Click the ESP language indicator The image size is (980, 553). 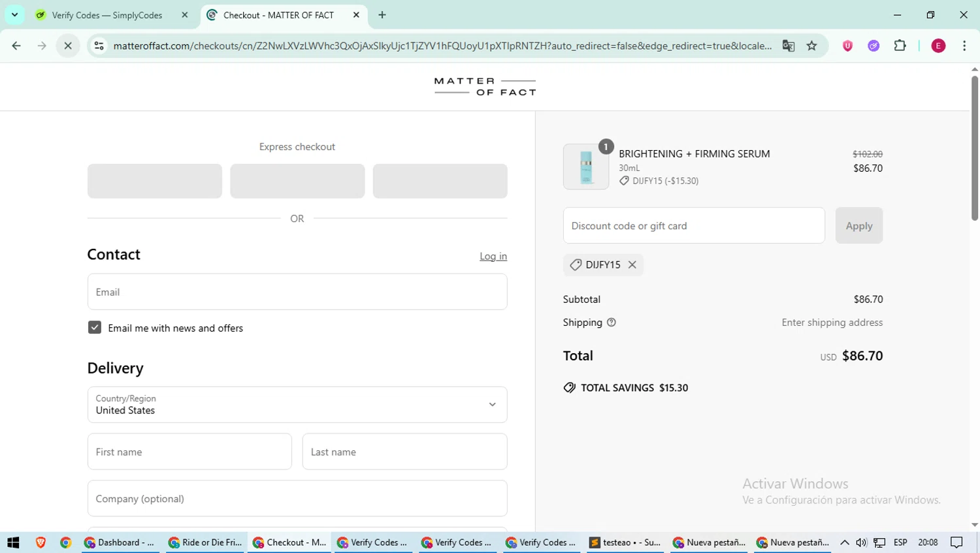point(900,542)
